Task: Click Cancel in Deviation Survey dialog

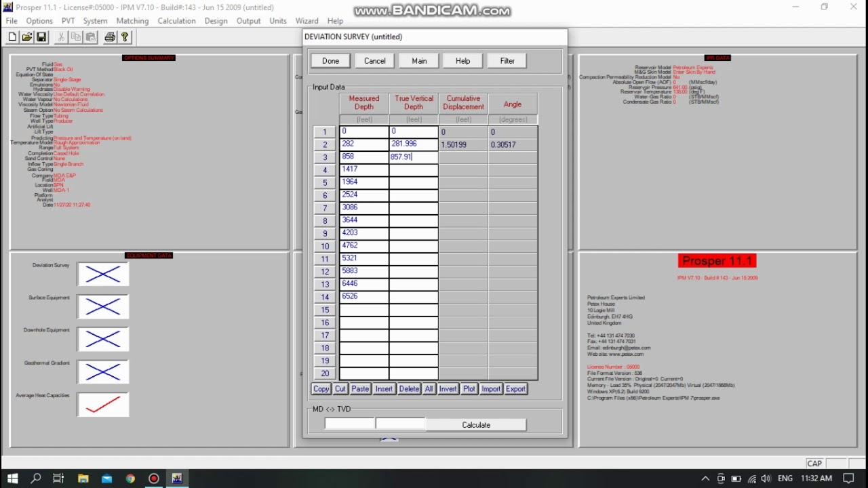Action: [x=375, y=61]
